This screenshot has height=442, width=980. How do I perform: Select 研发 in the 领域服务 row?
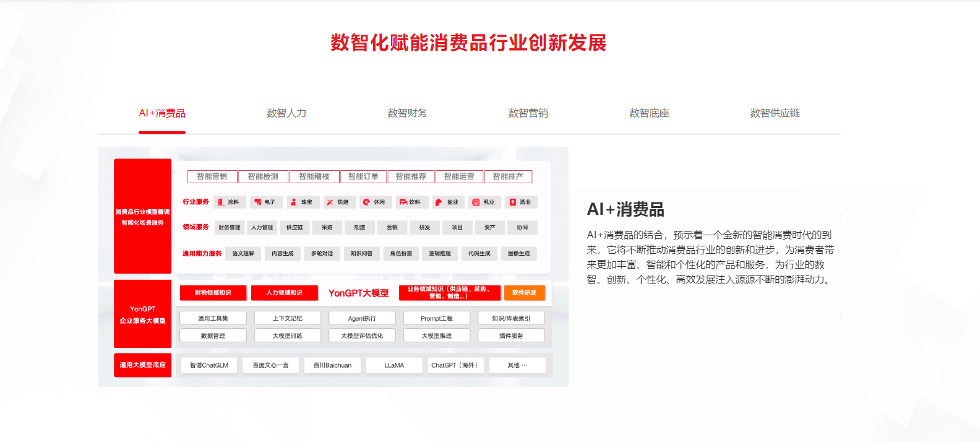[x=424, y=228]
